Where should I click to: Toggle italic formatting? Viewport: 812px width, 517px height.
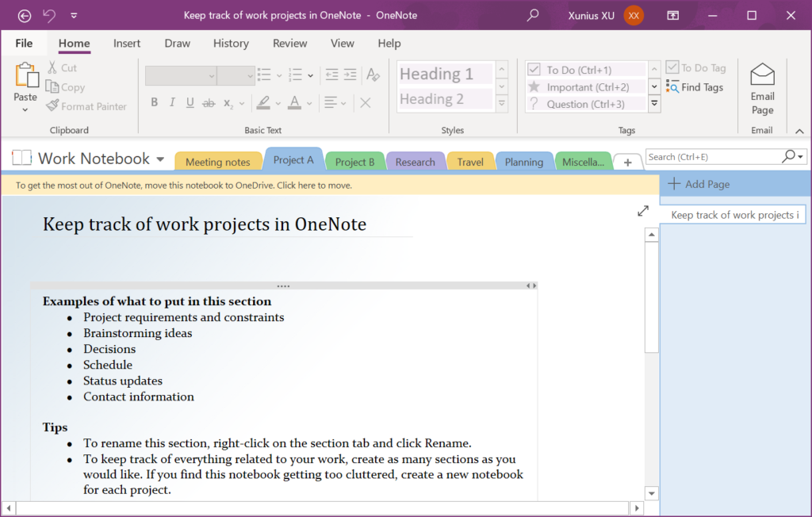[172, 102]
